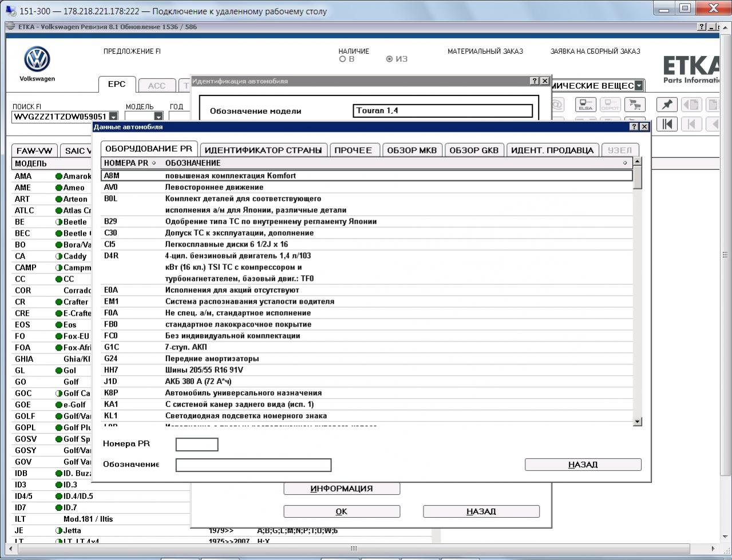Click the Volkswagen logo
Image resolution: width=732 pixels, height=560 pixels.
click(x=37, y=59)
